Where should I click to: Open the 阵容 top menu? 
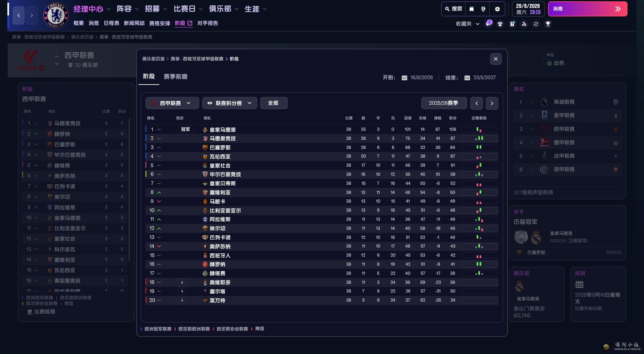(127, 9)
